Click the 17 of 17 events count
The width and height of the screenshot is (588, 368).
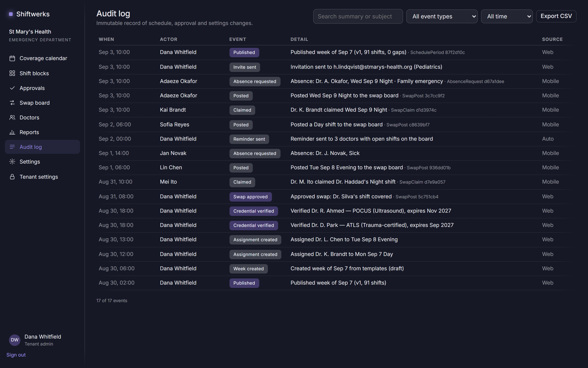tap(111, 301)
